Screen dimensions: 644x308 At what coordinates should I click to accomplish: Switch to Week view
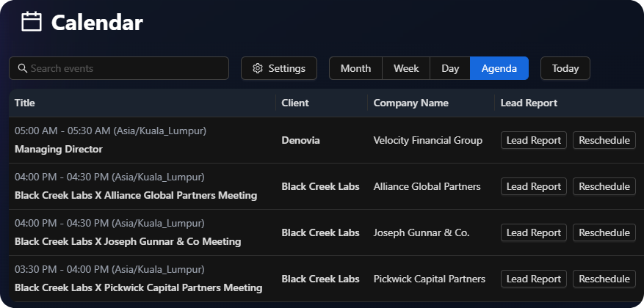pos(406,68)
